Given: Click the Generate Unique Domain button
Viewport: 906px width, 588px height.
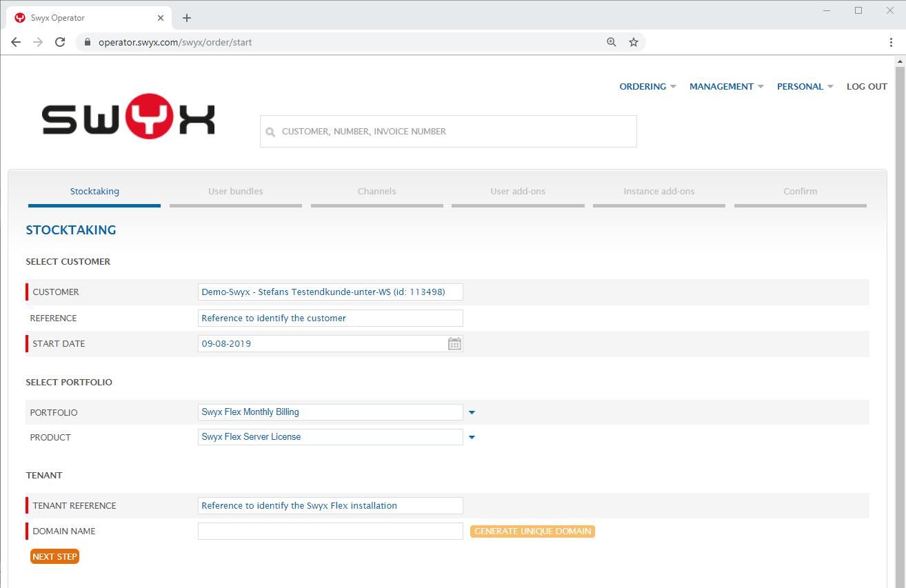Looking at the screenshot, I should click(x=532, y=531).
